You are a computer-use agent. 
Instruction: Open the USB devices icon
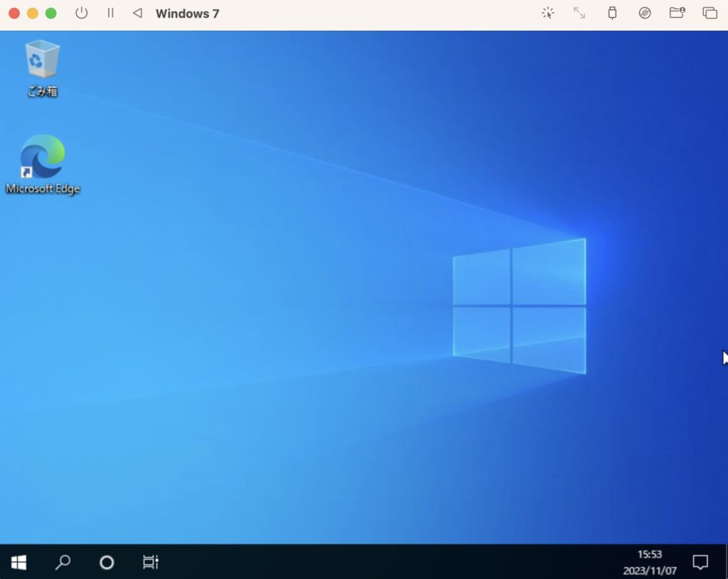(612, 13)
